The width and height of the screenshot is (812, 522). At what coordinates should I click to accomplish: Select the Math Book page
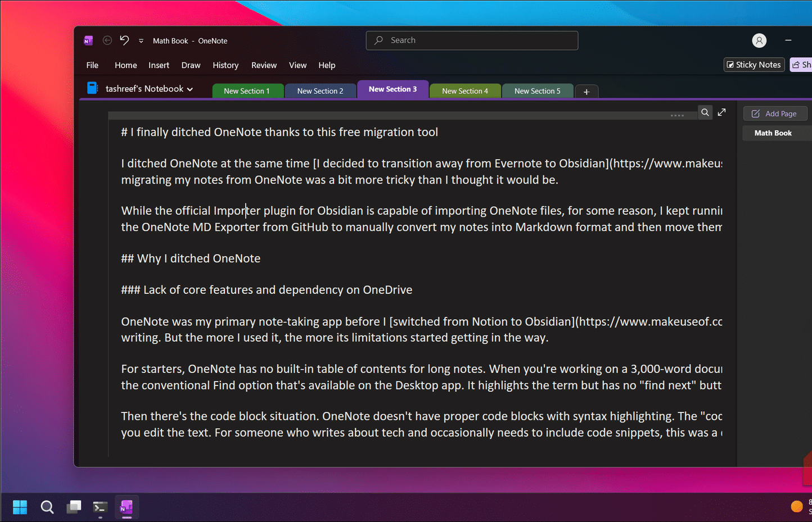pos(777,133)
